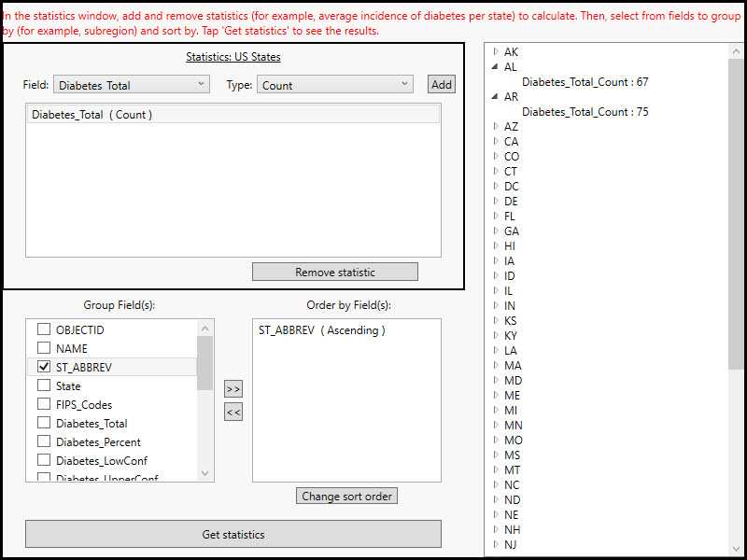Check the OBJECTID group field checkbox

(44, 329)
